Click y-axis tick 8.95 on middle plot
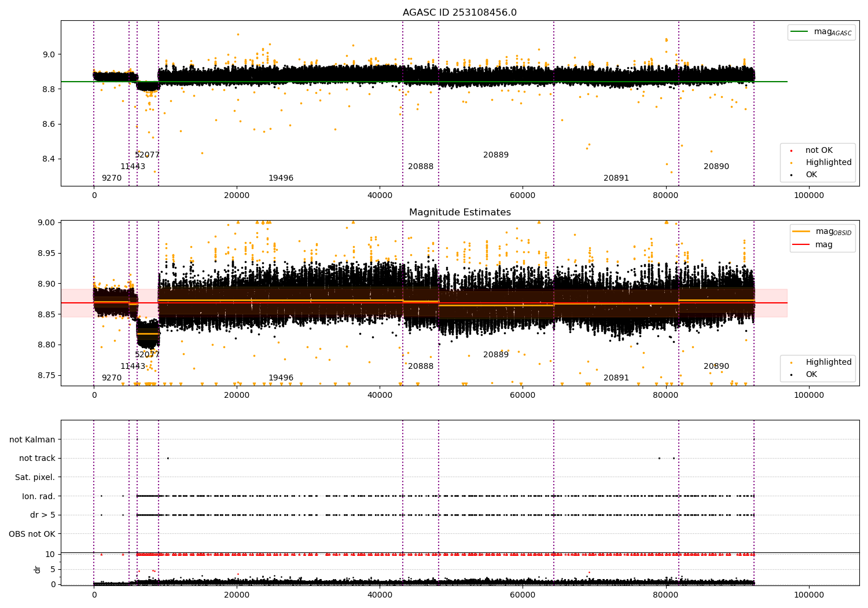 [x=46, y=253]
